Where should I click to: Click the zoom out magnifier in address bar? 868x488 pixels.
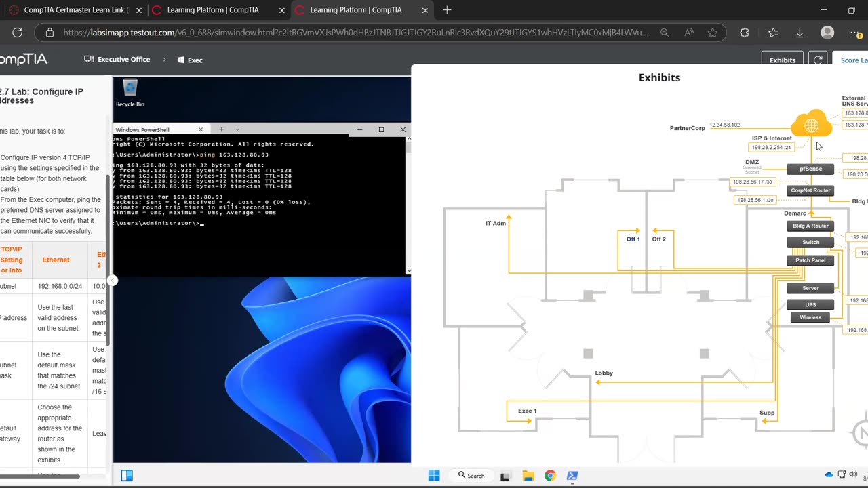pyautogui.click(x=665, y=33)
